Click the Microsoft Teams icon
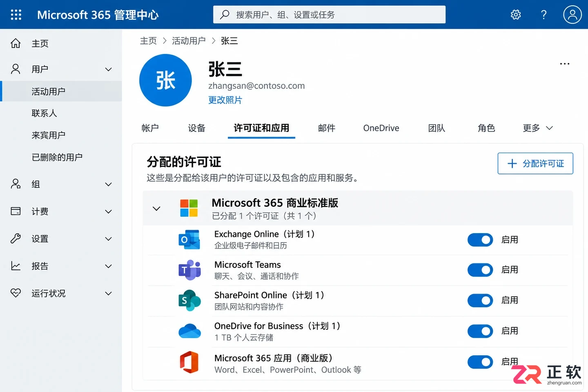 tap(189, 270)
